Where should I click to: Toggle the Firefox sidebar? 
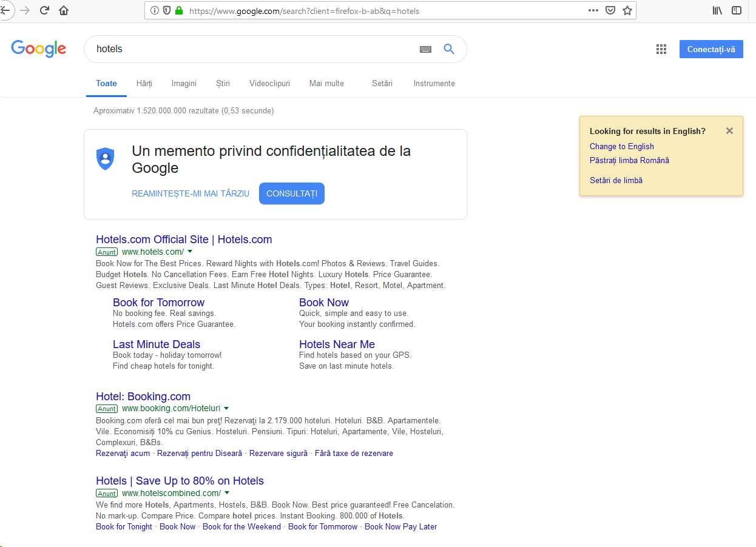736,10
